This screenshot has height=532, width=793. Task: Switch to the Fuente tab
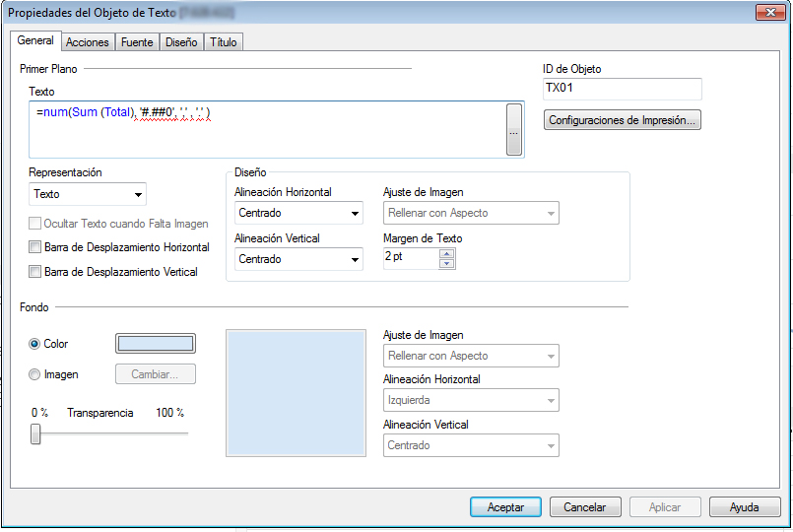(136, 42)
